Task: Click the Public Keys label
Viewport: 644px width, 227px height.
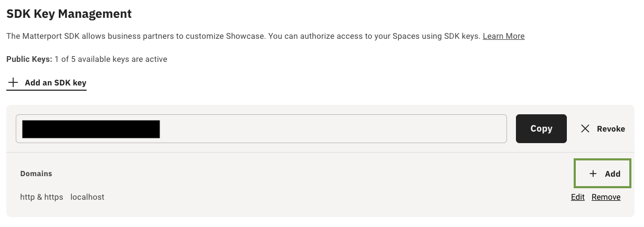Action: (29, 59)
